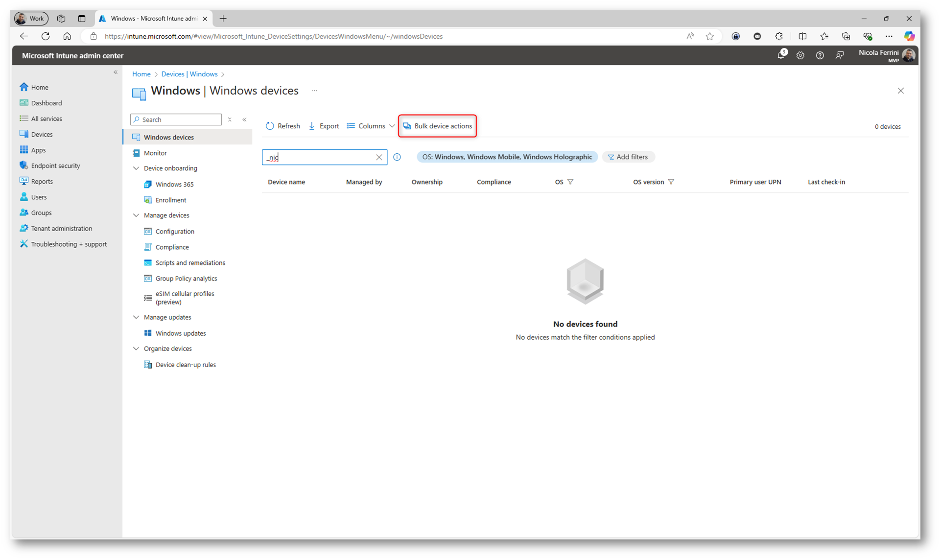Click the Add filters button
Viewport: 941px width, 560px height.
(x=628, y=157)
